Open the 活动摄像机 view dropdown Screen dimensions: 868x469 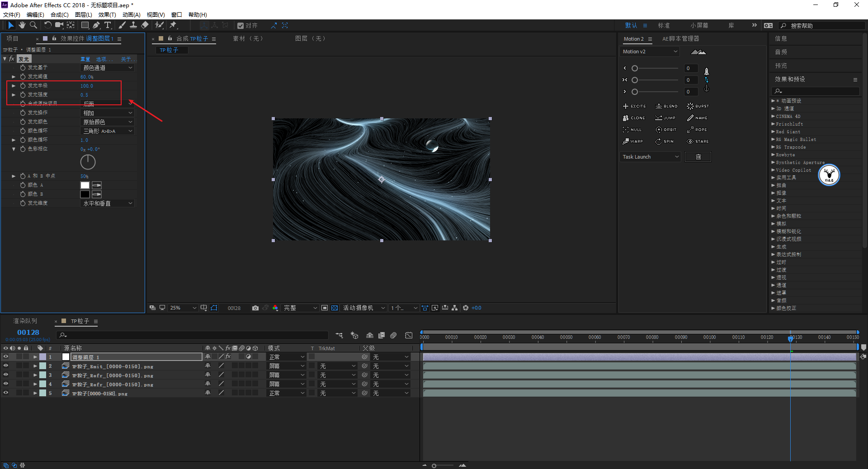[364, 308]
